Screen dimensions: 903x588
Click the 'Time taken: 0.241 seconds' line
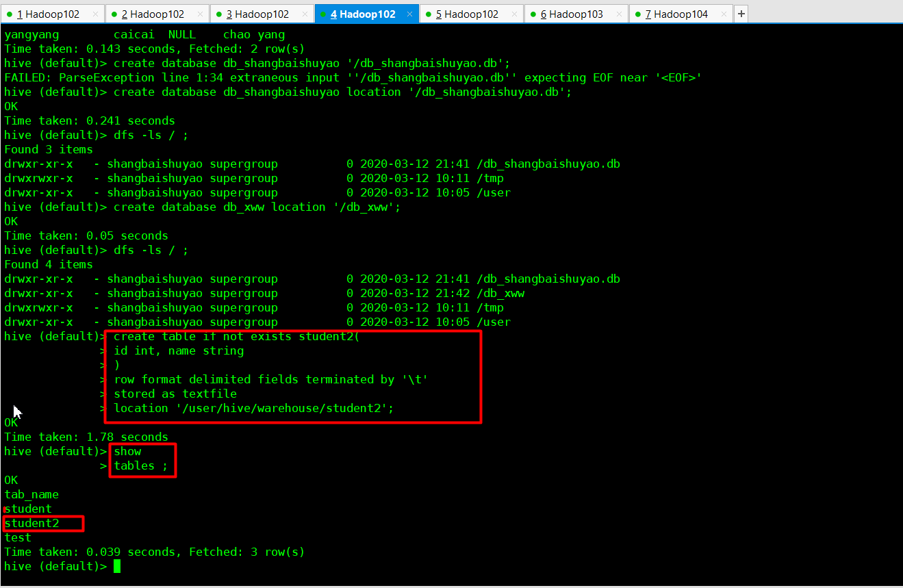(x=90, y=120)
